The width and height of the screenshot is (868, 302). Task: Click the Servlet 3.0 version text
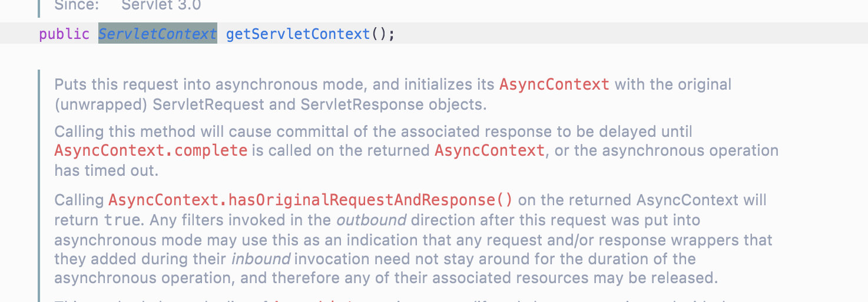[x=161, y=6]
